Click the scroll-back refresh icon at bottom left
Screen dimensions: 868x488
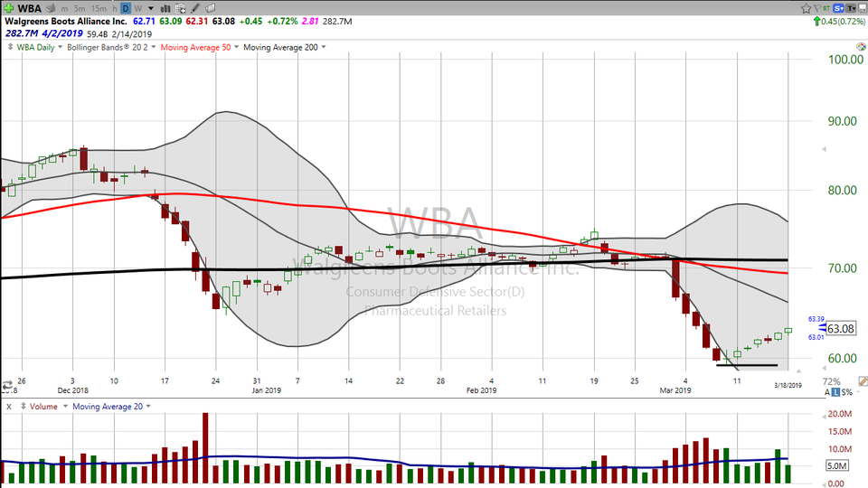point(7,385)
